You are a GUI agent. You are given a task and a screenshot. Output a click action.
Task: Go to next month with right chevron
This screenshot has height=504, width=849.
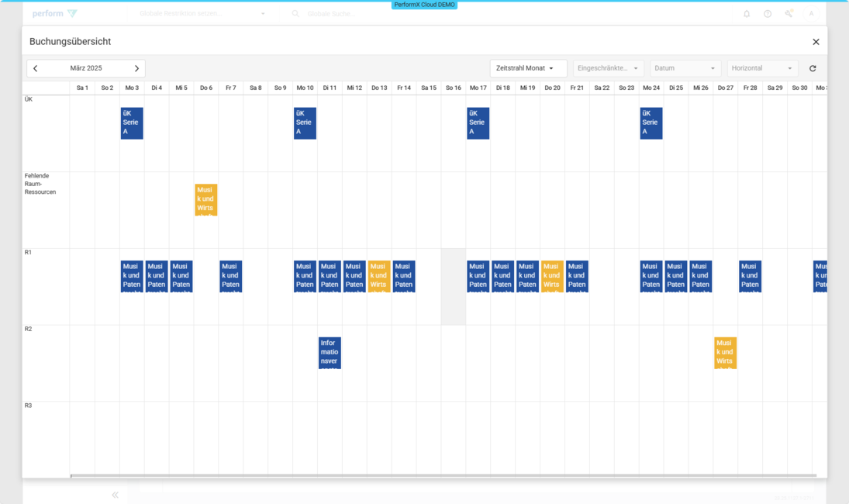136,68
